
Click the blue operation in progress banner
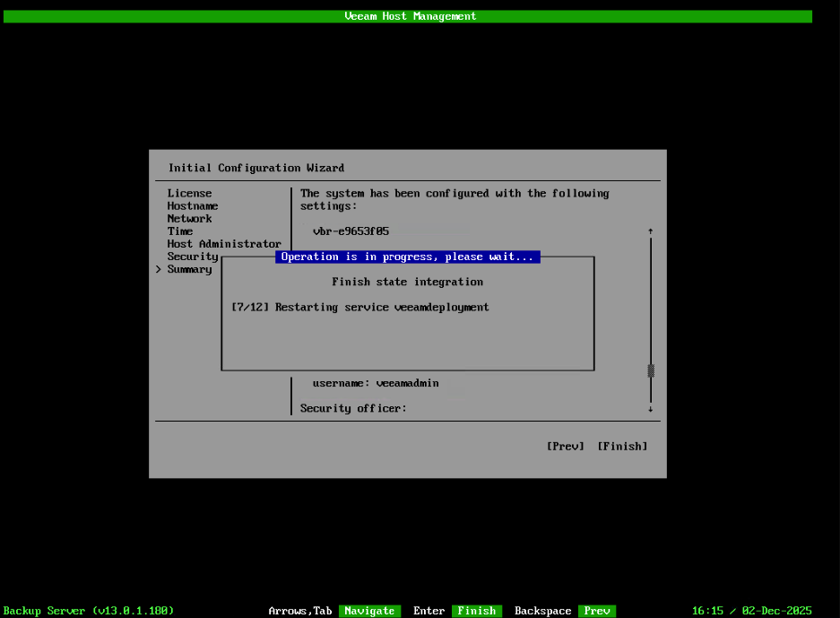click(x=408, y=256)
